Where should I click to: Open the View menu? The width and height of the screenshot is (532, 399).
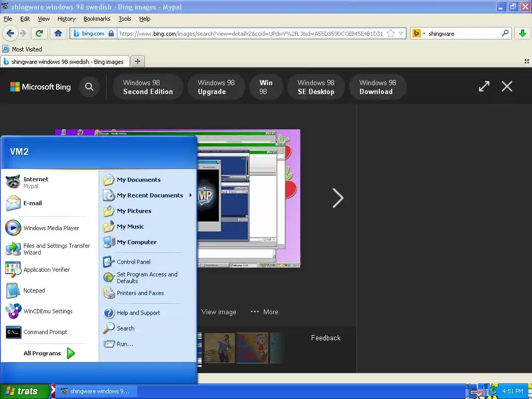click(x=44, y=19)
